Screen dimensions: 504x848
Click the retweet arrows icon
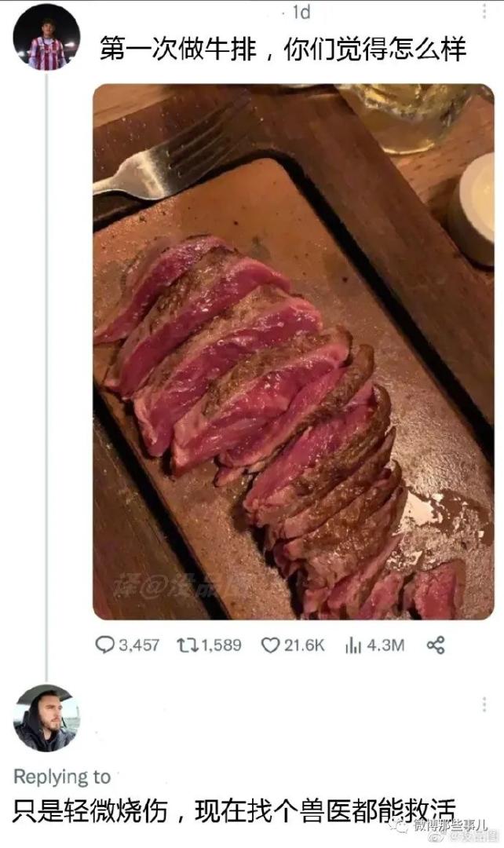[x=188, y=645]
